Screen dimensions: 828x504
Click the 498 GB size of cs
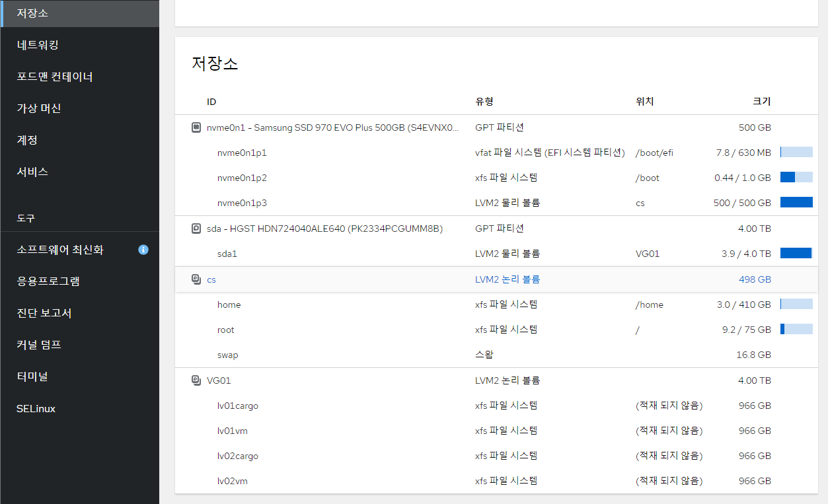click(755, 279)
